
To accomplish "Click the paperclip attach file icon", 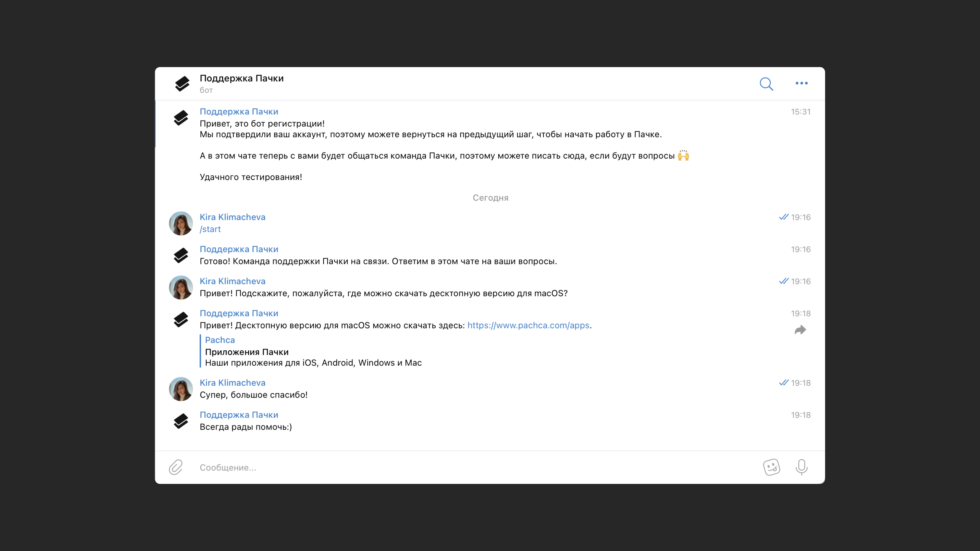I will [x=176, y=467].
